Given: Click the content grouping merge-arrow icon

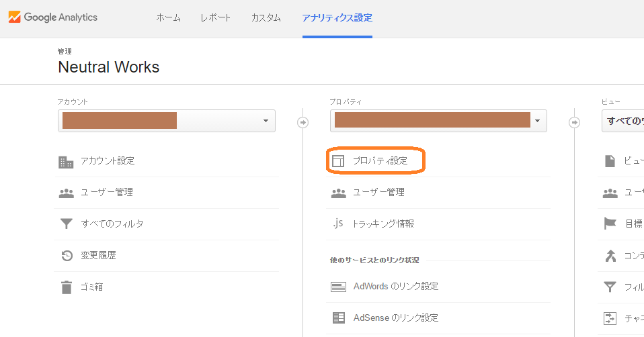Looking at the screenshot, I should coord(610,255).
